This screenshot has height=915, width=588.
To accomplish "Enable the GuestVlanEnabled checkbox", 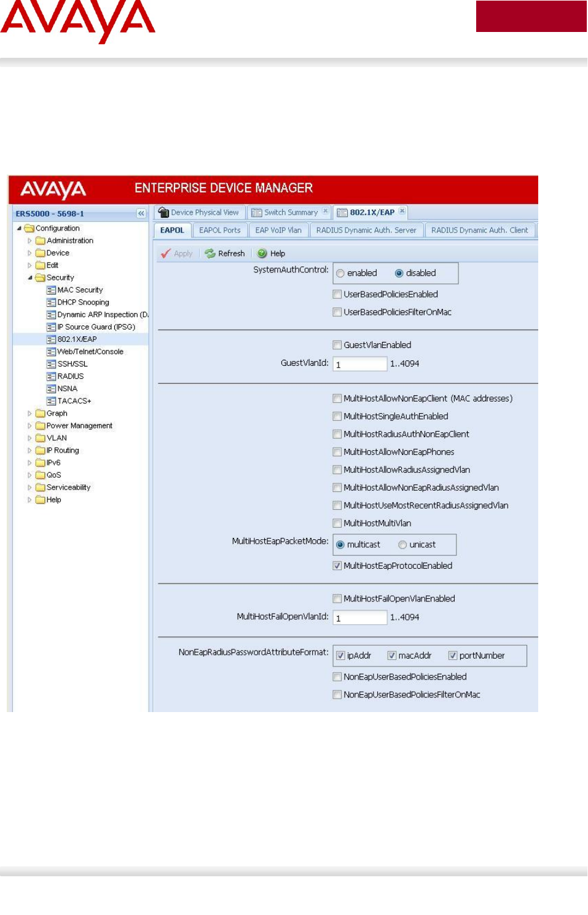I will pos(337,345).
